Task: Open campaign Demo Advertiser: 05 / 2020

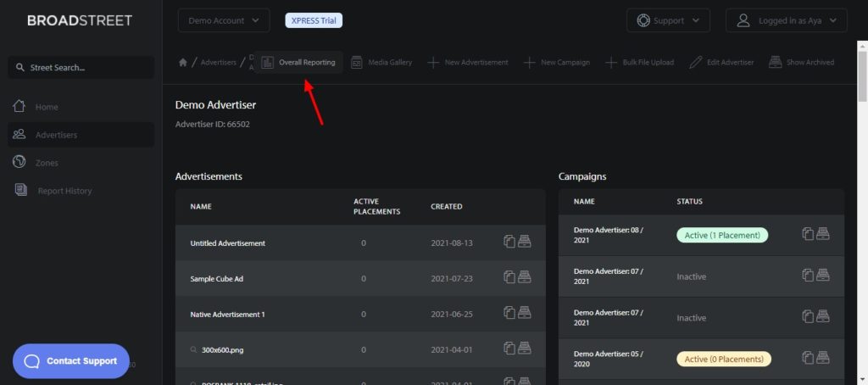Action: [609, 359]
